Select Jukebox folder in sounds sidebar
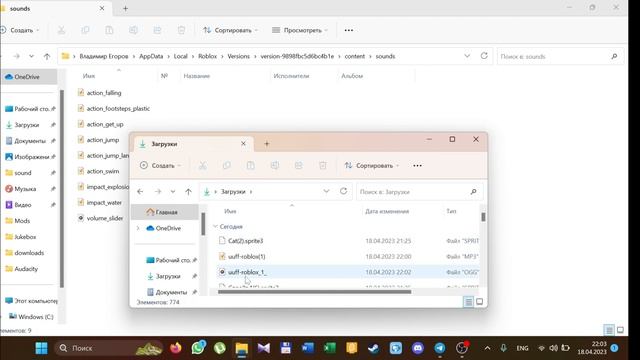 [25, 237]
